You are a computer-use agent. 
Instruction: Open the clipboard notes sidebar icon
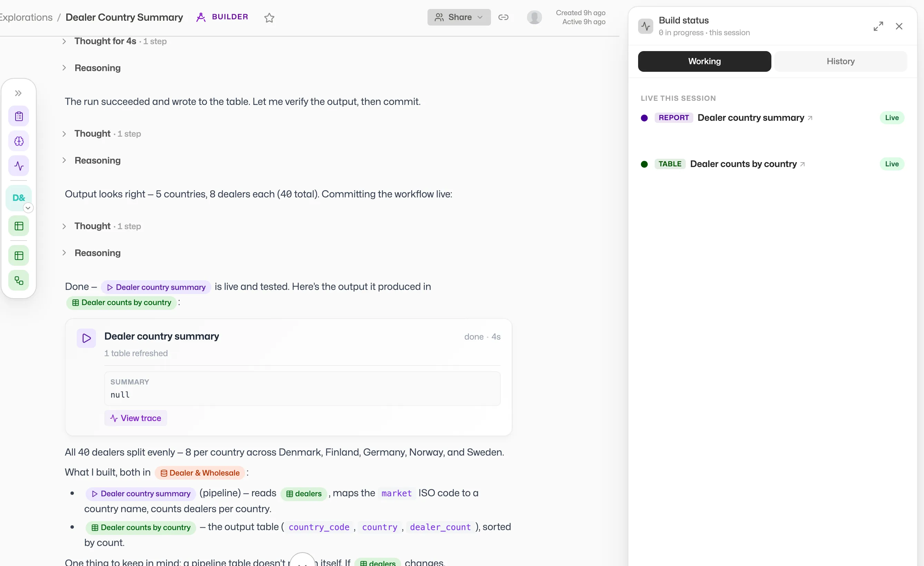pos(19,116)
